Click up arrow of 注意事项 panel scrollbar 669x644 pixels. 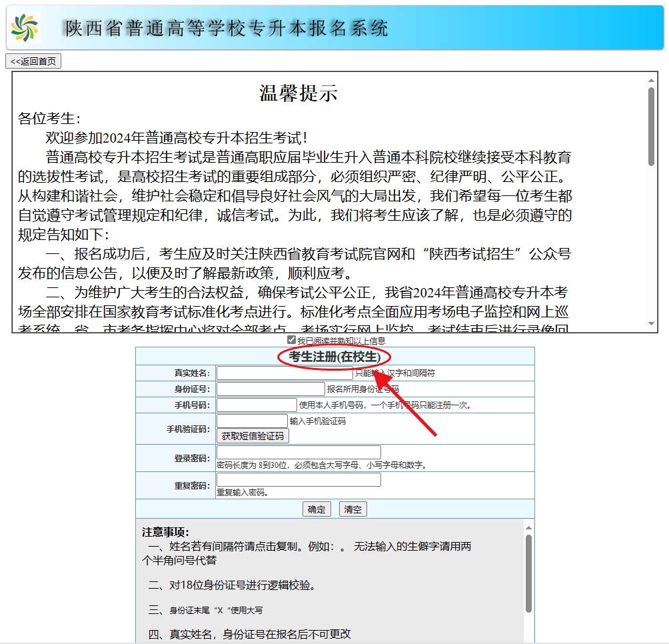click(528, 526)
